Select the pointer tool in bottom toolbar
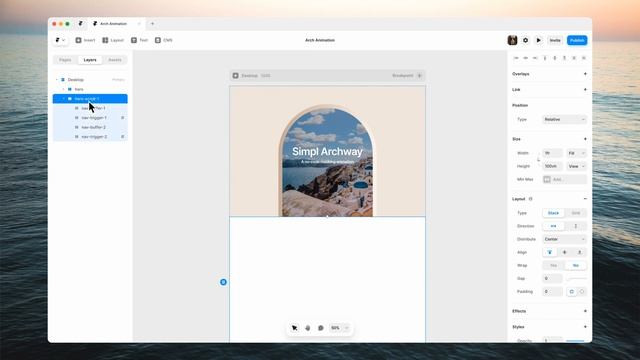 pos(295,328)
